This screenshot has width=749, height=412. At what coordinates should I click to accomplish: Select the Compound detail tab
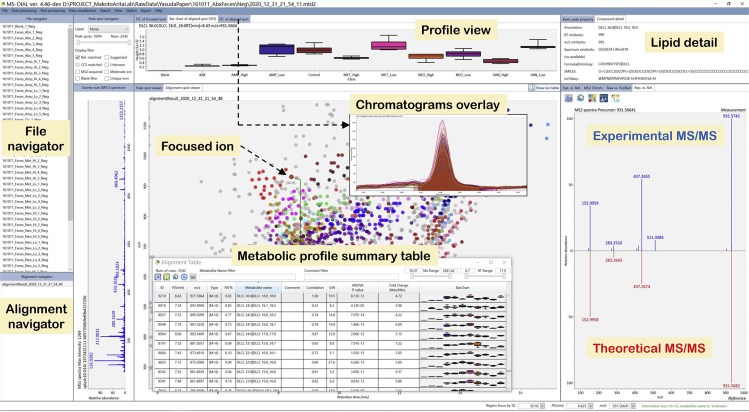(x=610, y=19)
